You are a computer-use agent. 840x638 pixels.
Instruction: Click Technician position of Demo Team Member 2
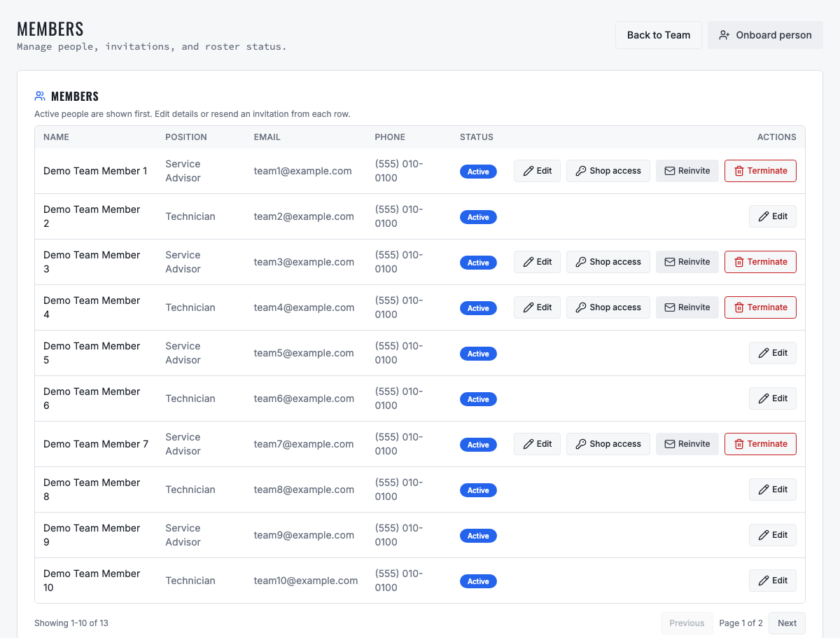[x=190, y=216]
